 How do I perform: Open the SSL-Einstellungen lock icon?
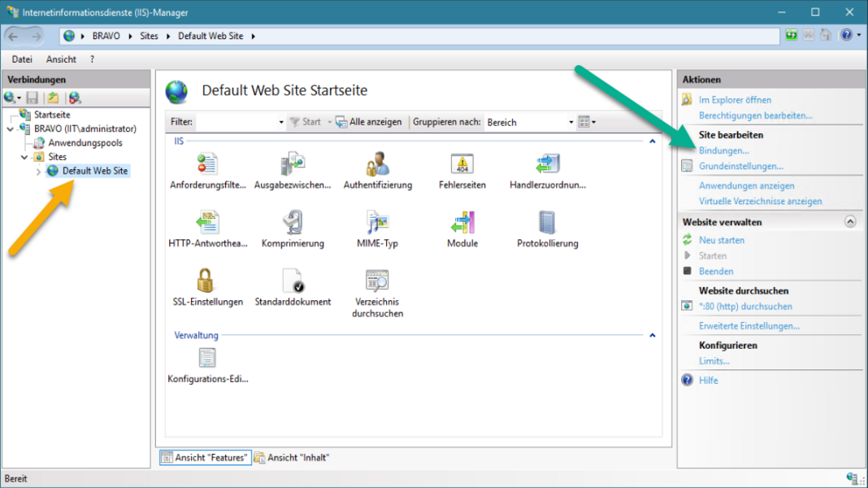click(206, 281)
